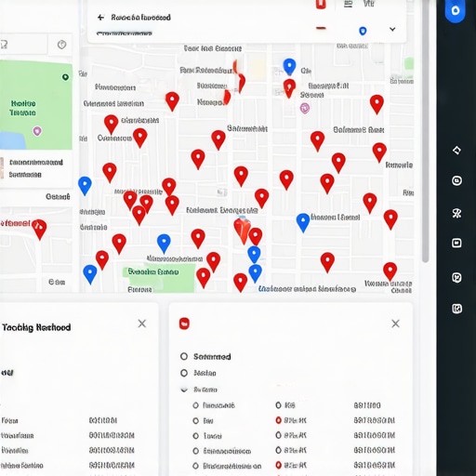Select the scissors-like icon in the dark sidebar
The height and width of the screenshot is (476, 476).
(x=456, y=213)
